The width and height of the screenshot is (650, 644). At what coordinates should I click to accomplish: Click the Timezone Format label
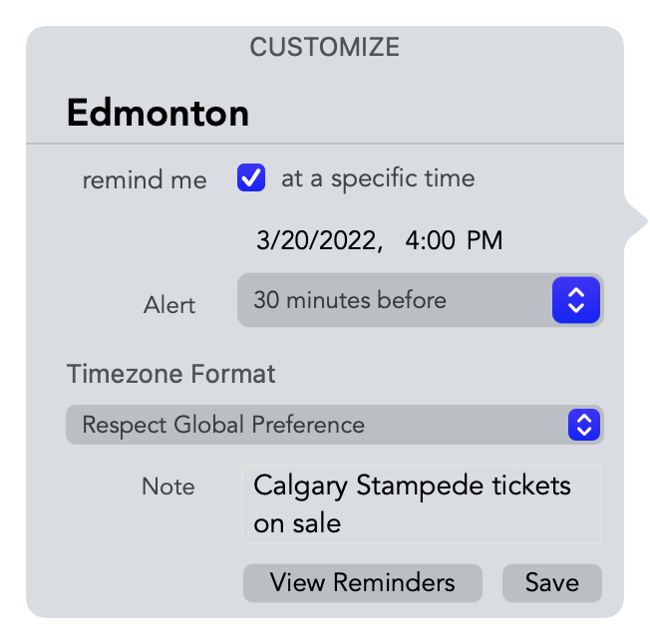(x=170, y=374)
